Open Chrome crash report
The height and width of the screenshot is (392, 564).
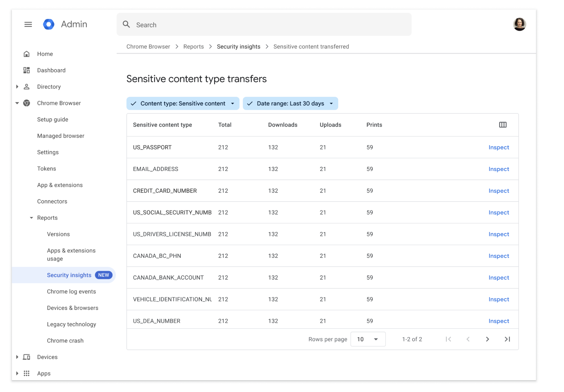click(x=65, y=340)
